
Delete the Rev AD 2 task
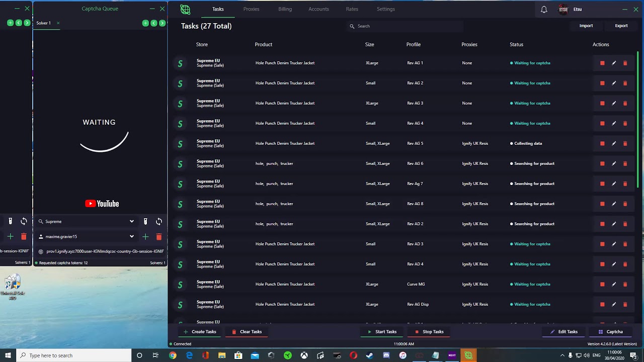click(x=625, y=224)
